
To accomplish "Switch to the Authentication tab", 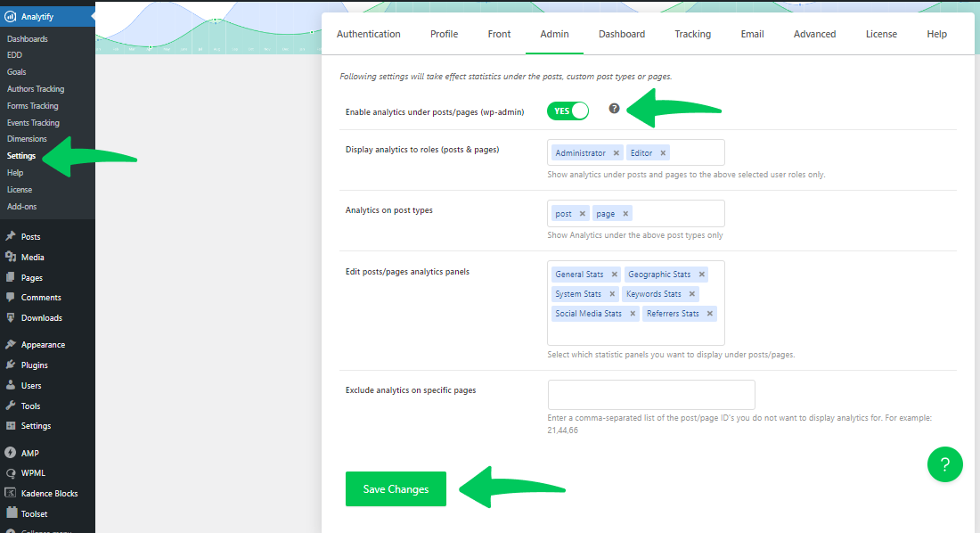I will pyautogui.click(x=369, y=34).
